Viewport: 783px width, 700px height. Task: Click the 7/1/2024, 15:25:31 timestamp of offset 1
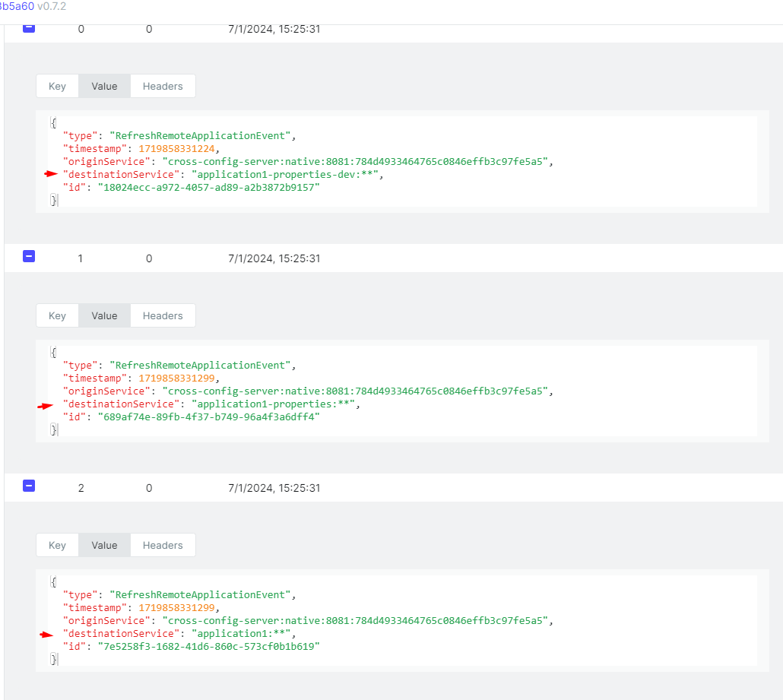coord(274,258)
